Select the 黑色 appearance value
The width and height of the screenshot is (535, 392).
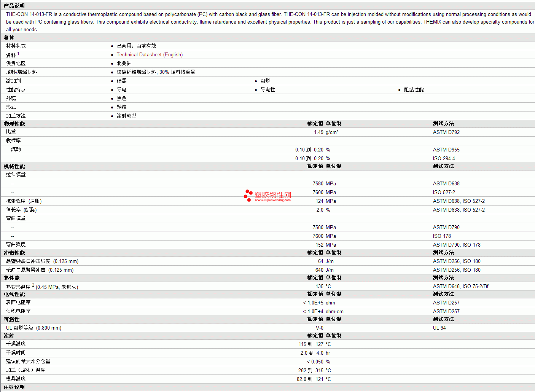tap(121, 98)
